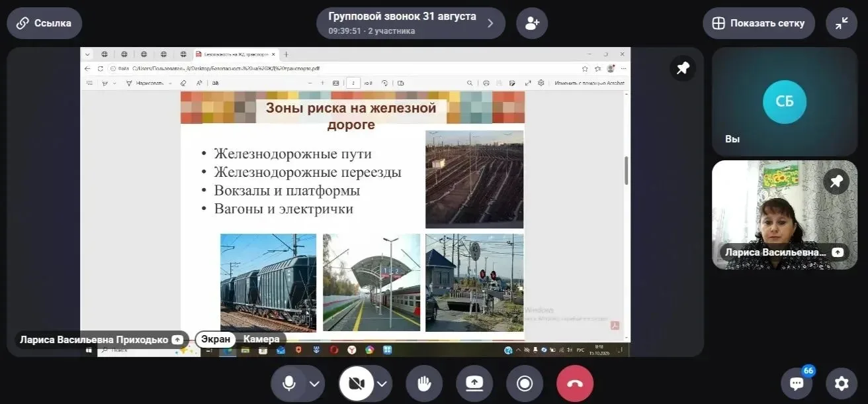
Task: Share your screen
Action: (474, 383)
